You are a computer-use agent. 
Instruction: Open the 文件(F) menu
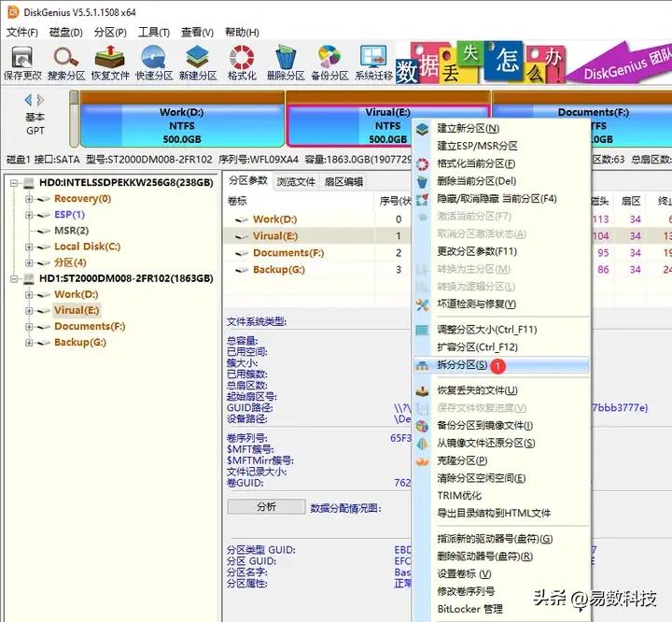(x=21, y=32)
